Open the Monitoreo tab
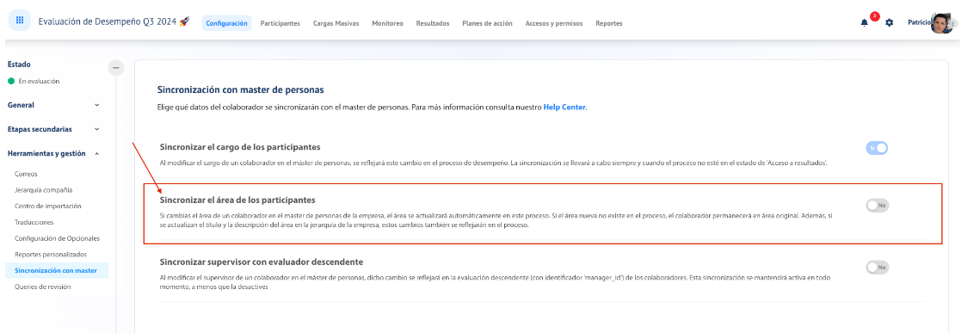Viewport: 980px width, 333px height. [387, 23]
